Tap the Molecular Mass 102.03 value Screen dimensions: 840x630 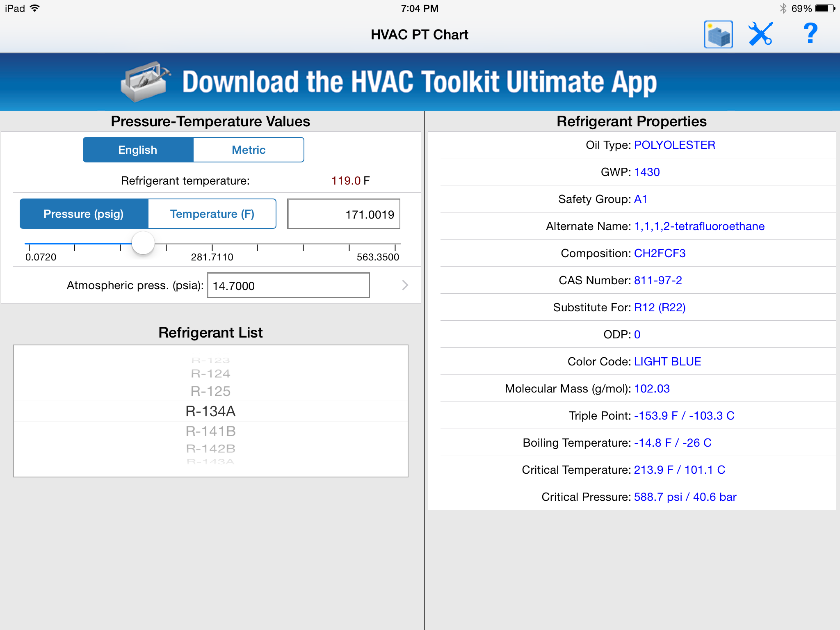(652, 388)
